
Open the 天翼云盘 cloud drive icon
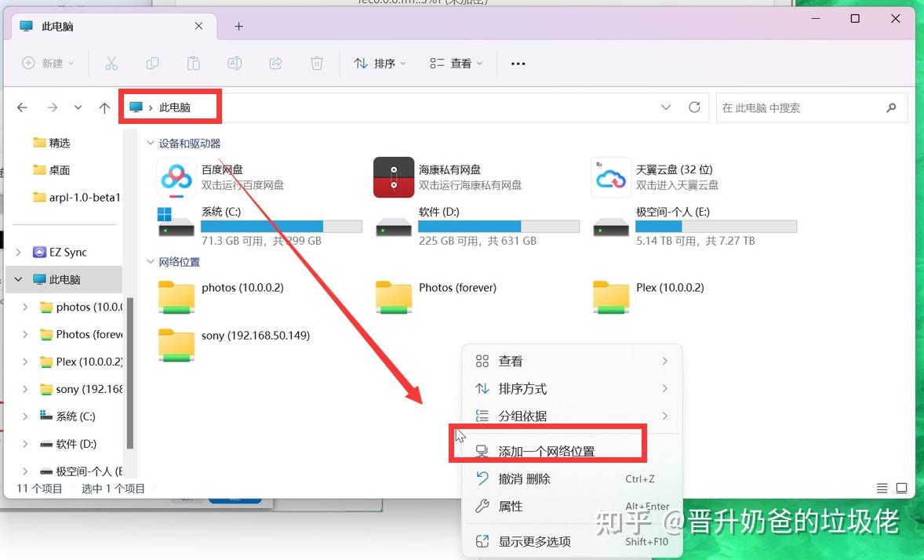pos(611,177)
